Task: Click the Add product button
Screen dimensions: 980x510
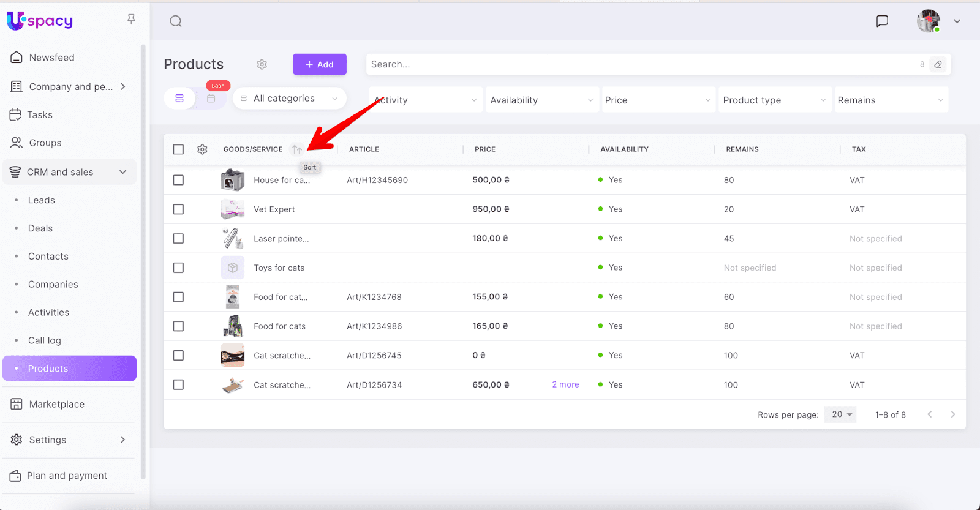Action: [x=319, y=64]
